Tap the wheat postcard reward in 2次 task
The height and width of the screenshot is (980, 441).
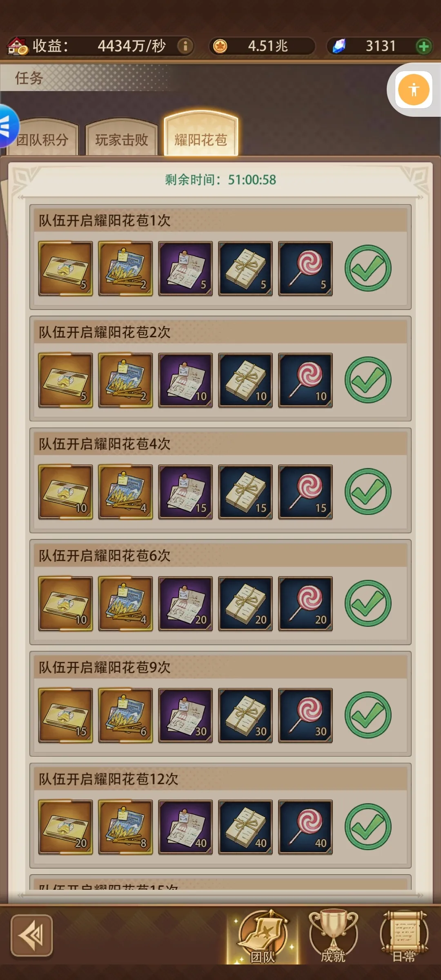tap(125, 380)
